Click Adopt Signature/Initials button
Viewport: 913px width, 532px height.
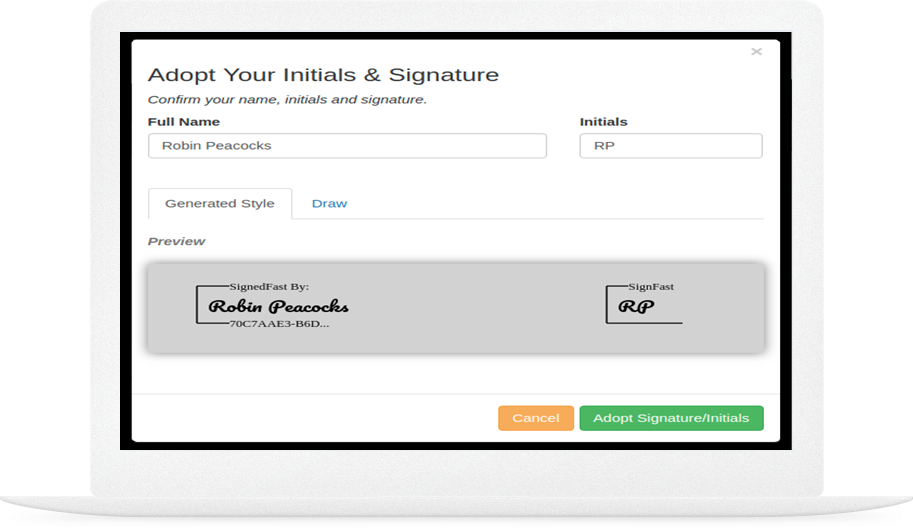click(671, 418)
